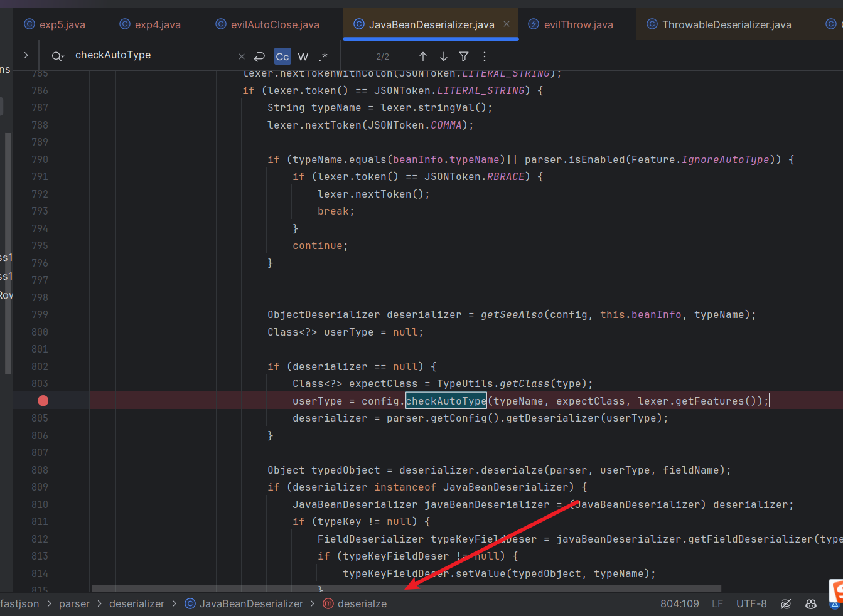Click the checkAutoType search input field

[151, 55]
